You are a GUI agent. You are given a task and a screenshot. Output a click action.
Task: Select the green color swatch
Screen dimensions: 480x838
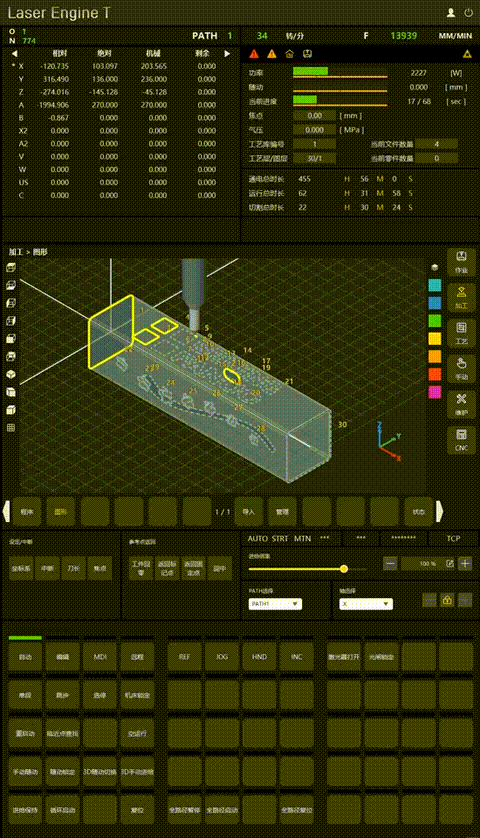click(x=435, y=321)
